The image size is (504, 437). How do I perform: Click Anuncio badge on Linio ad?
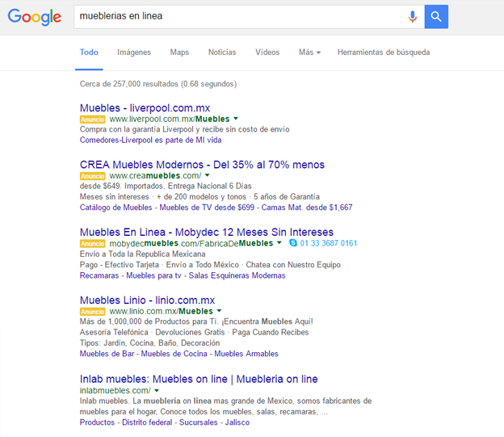click(x=93, y=312)
